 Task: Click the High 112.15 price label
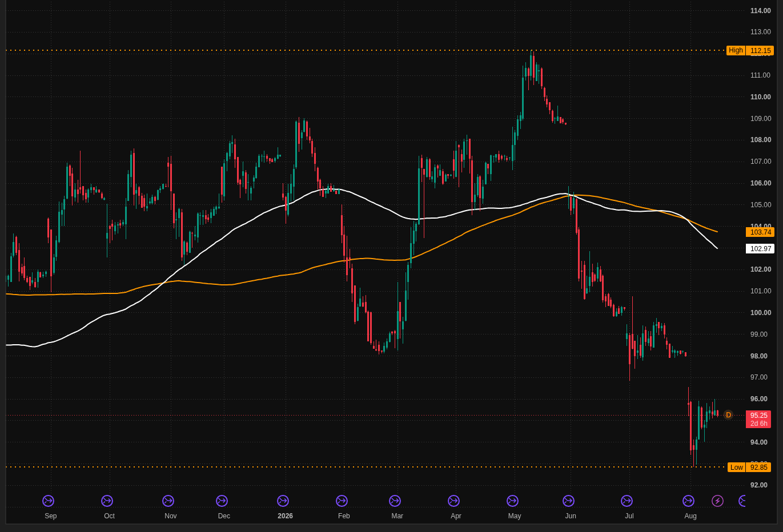750,50
